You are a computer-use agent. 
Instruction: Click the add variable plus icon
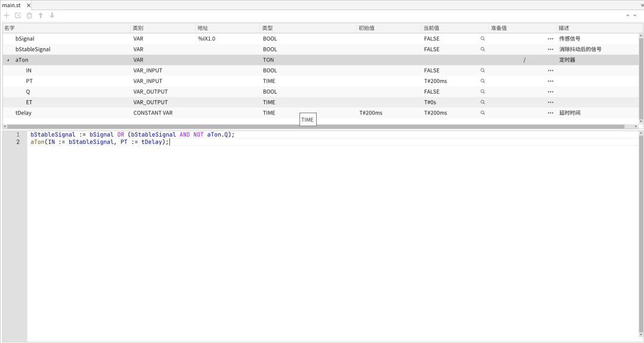(x=7, y=15)
